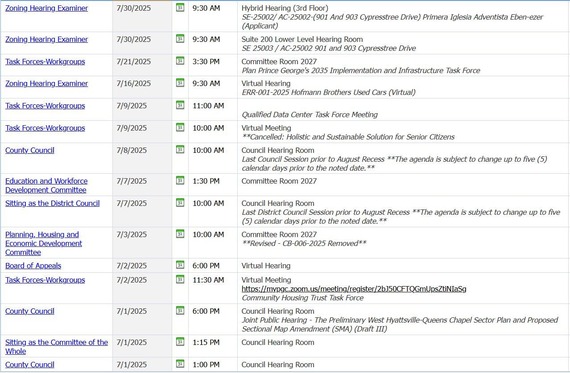Open Sitting as the Committee of the Whole link
Image resolution: width=570 pixels, height=373 pixels.
(56, 346)
